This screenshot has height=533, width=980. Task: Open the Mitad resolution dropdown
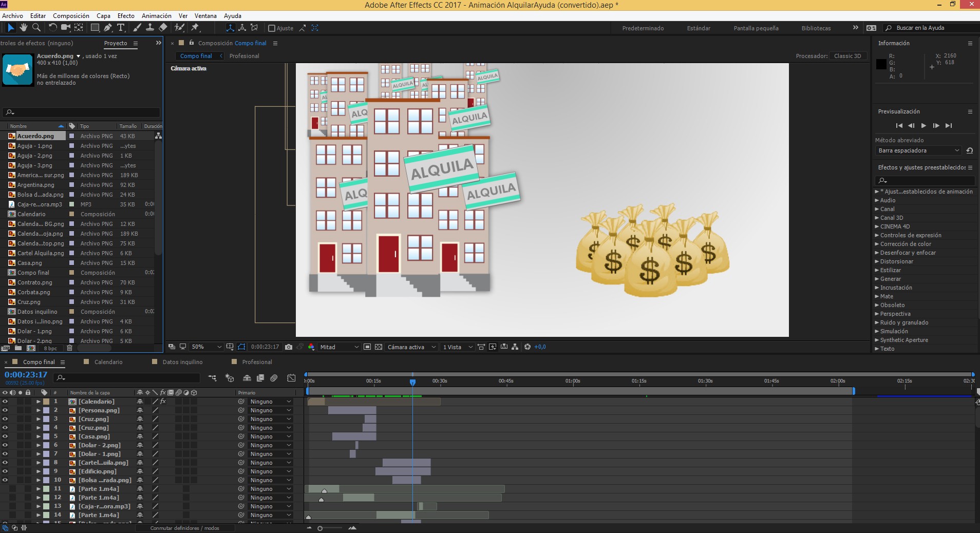(x=339, y=347)
